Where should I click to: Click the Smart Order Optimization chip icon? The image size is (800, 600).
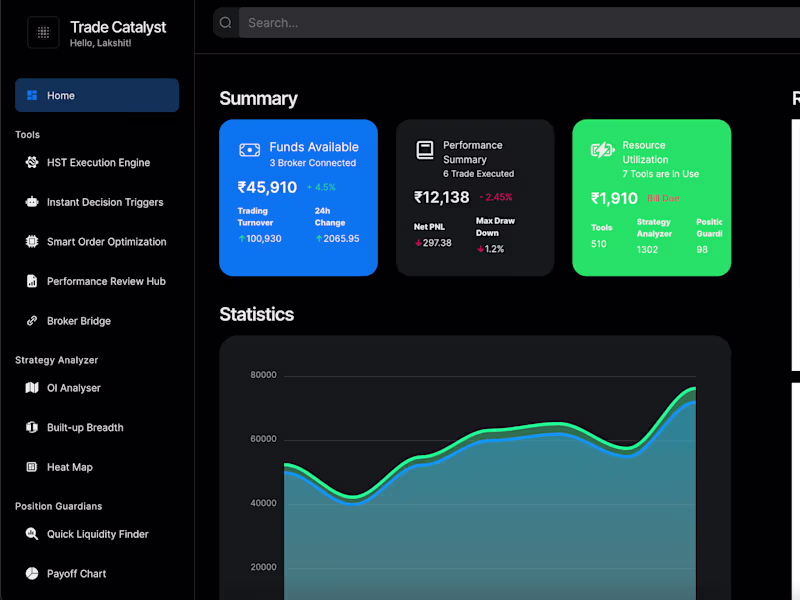32,241
